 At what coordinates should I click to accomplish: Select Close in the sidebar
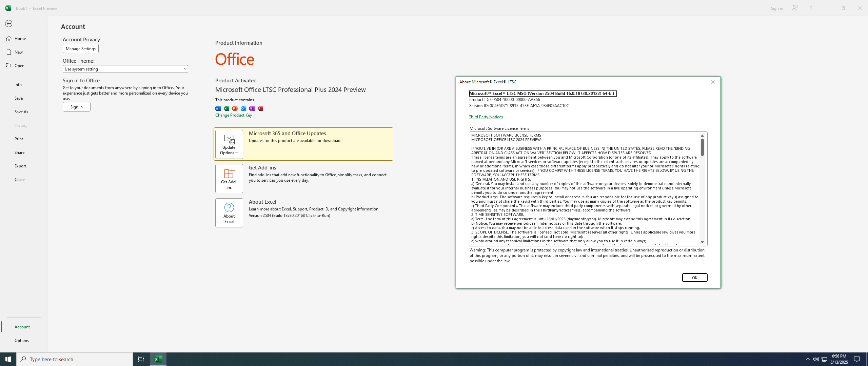(23, 179)
